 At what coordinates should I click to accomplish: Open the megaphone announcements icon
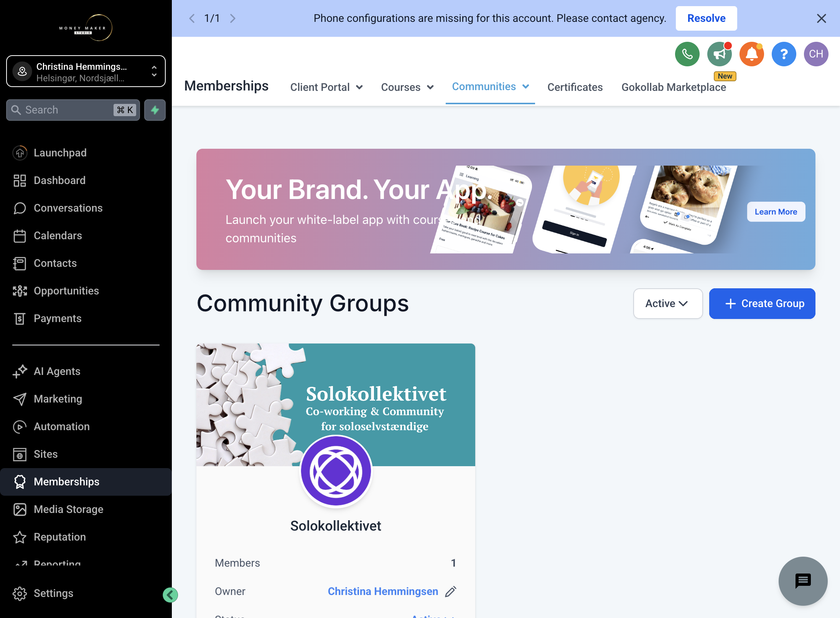[720, 54]
